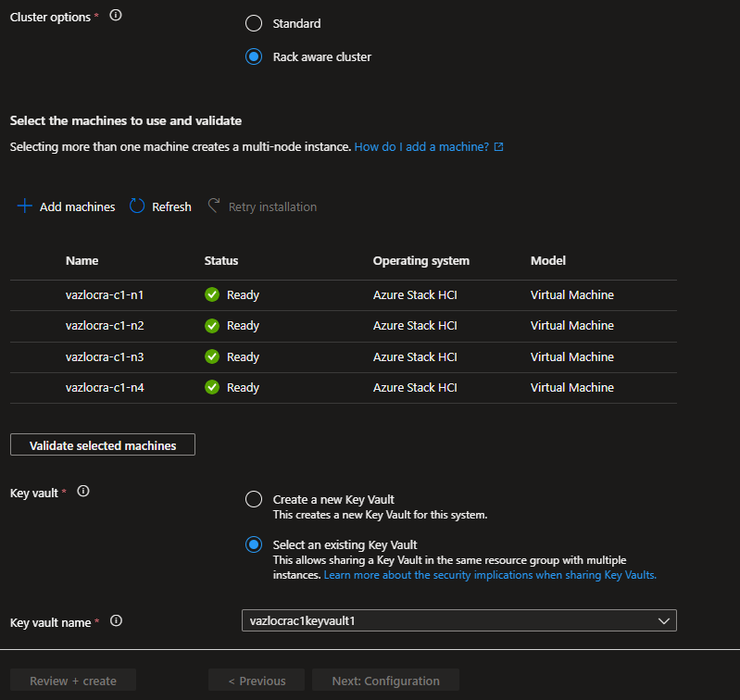Click the plus icon for Add machines
This screenshot has height=700, width=740.
pos(25,206)
